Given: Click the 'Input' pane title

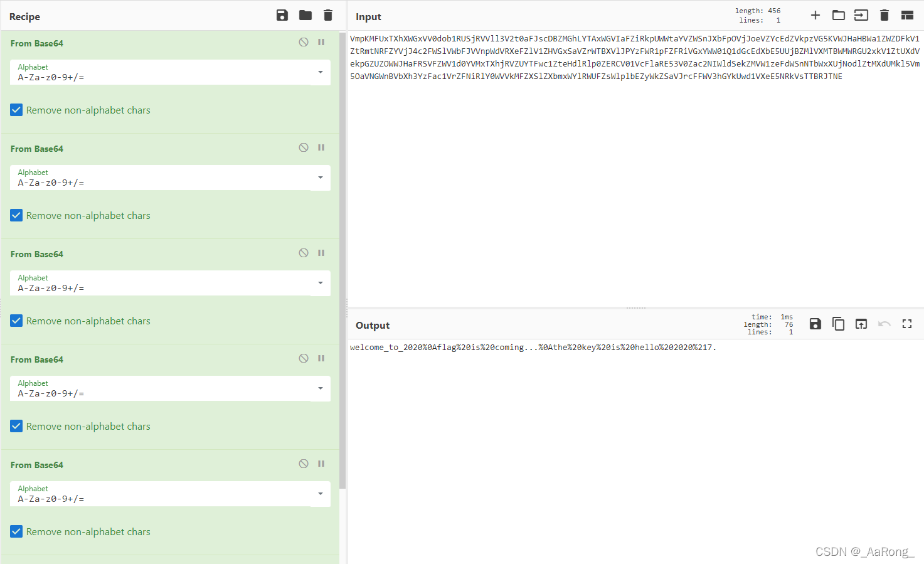Looking at the screenshot, I should pos(368,17).
